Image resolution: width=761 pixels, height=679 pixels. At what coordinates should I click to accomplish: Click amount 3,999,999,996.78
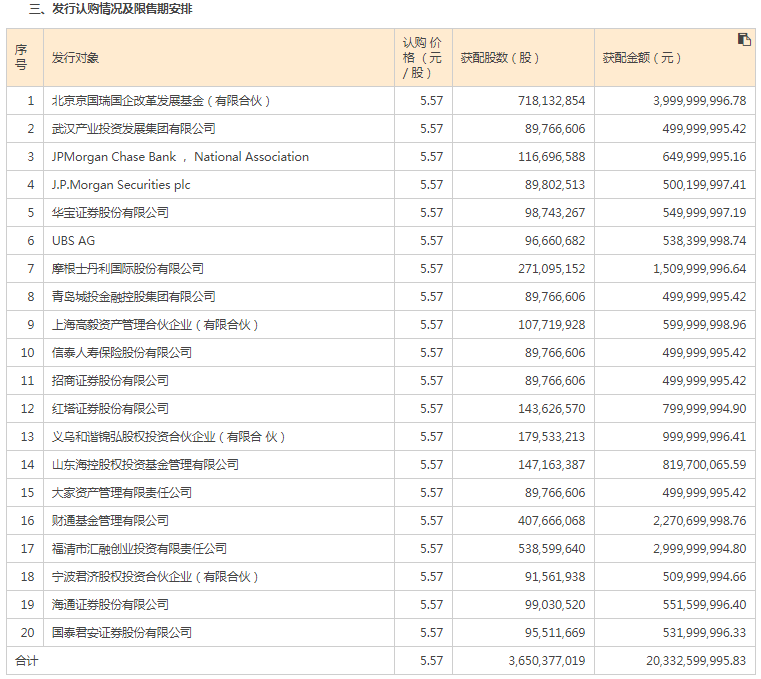(x=699, y=101)
